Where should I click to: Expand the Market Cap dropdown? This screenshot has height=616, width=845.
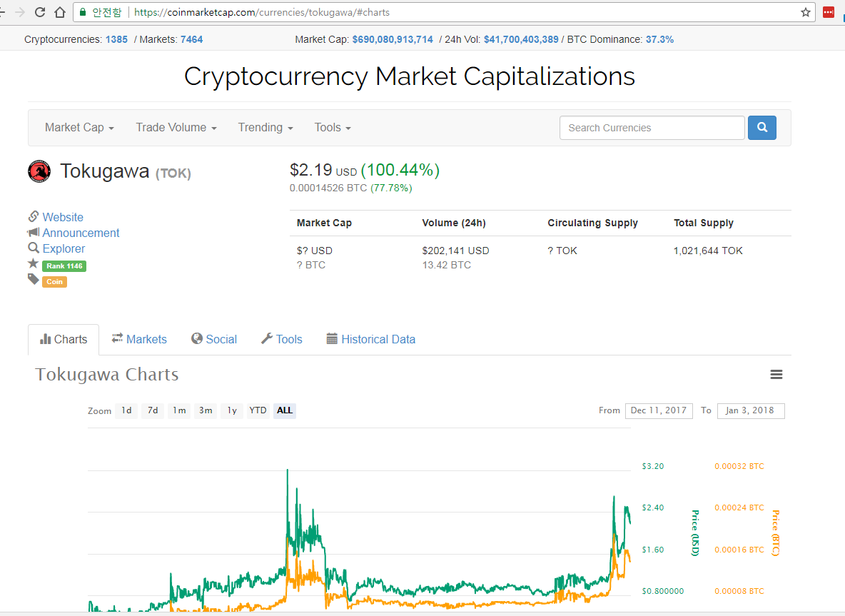79,128
